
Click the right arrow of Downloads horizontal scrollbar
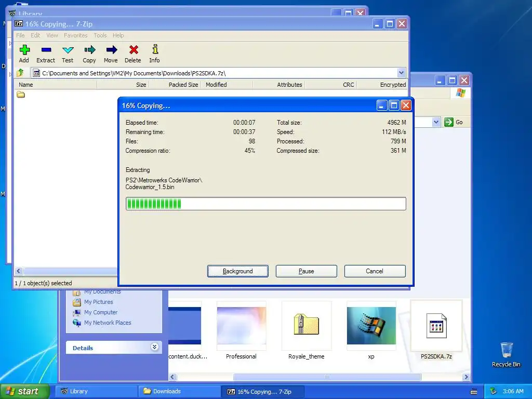pyautogui.click(x=466, y=377)
